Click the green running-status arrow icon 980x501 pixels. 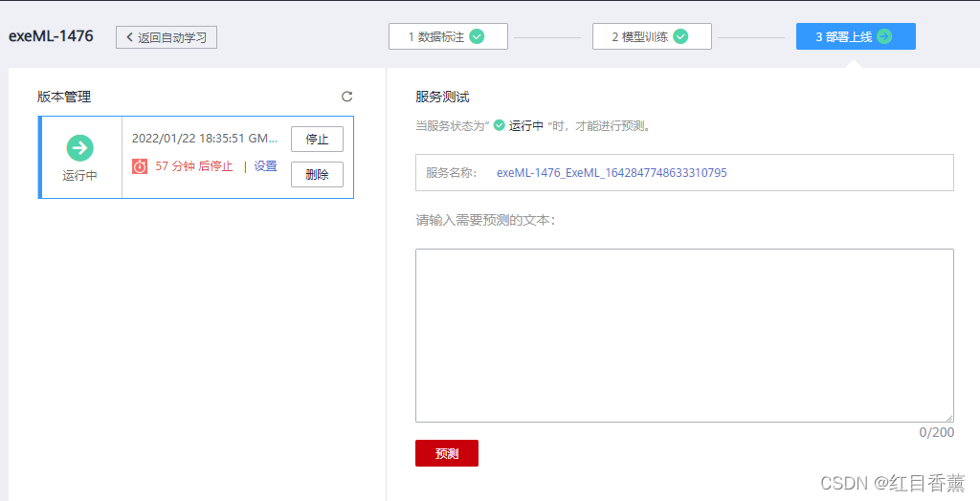tap(80, 148)
